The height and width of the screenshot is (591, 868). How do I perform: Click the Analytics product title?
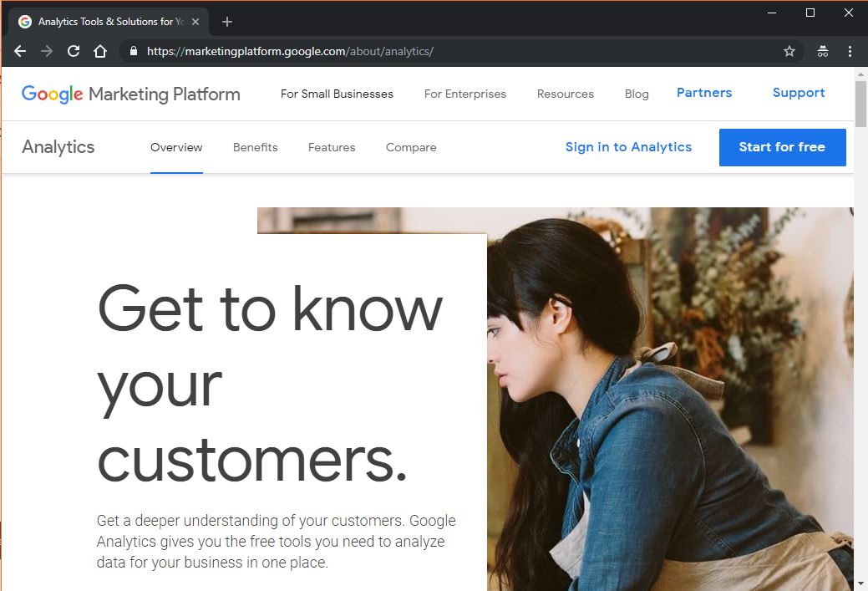pyautogui.click(x=58, y=147)
